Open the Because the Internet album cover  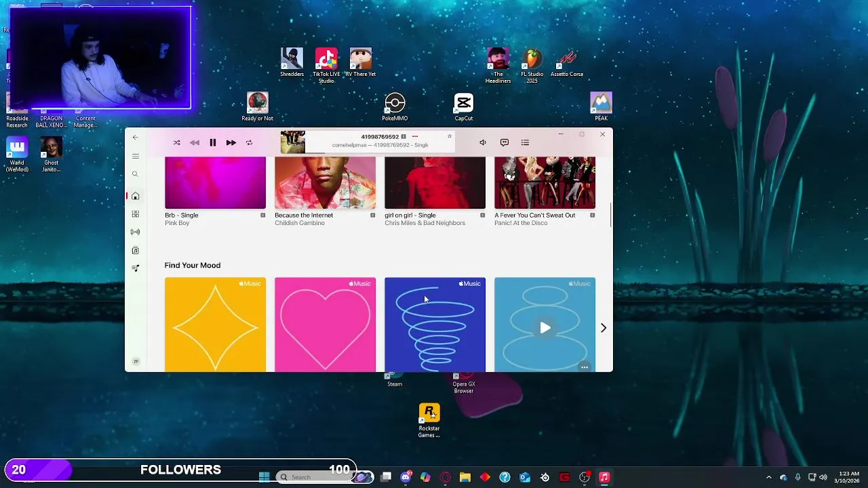point(325,183)
